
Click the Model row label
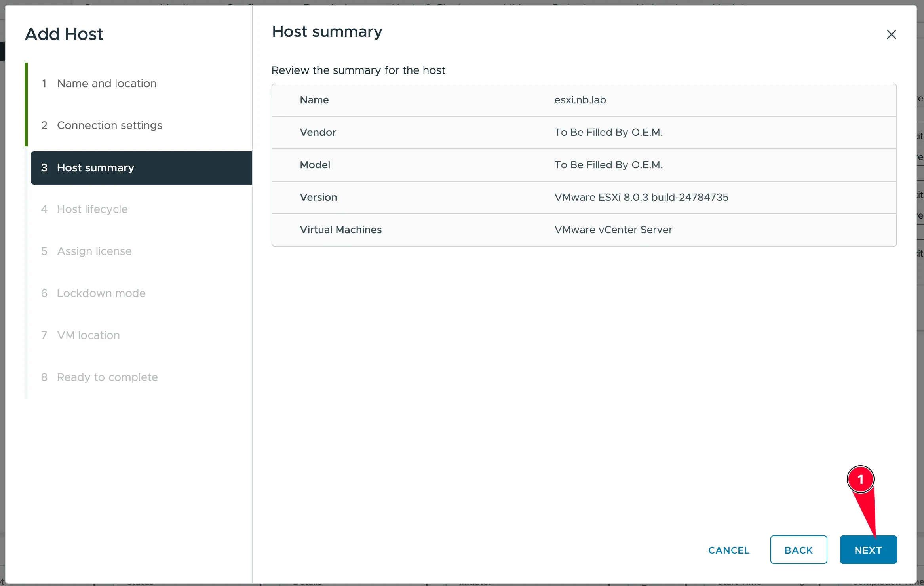[x=315, y=165]
